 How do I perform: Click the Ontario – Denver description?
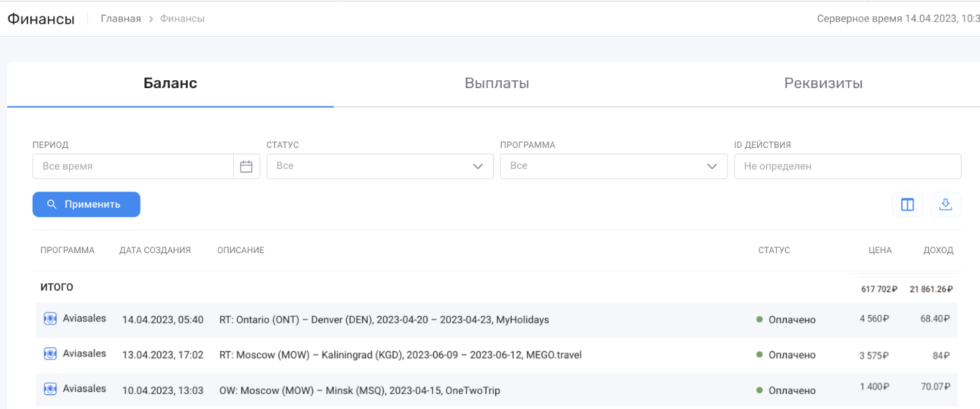coord(384,320)
